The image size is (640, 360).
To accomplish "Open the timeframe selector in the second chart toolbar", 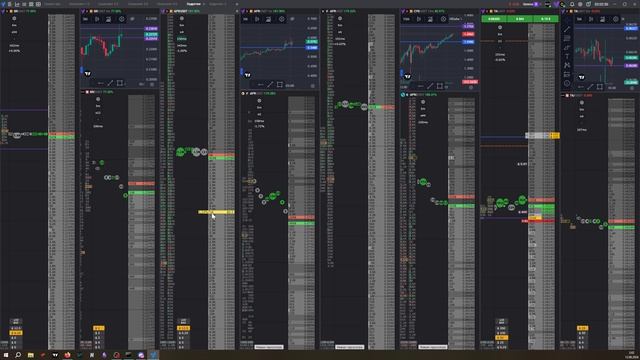I will [x=245, y=19].
